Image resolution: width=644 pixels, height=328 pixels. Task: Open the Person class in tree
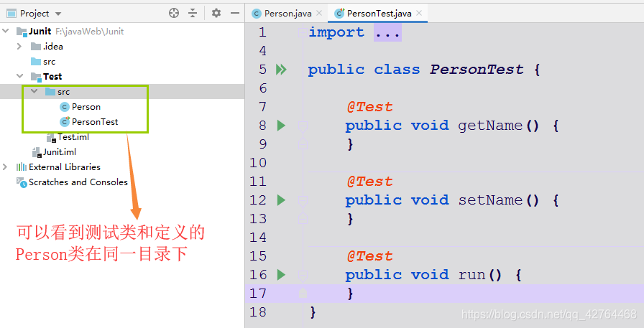86,107
